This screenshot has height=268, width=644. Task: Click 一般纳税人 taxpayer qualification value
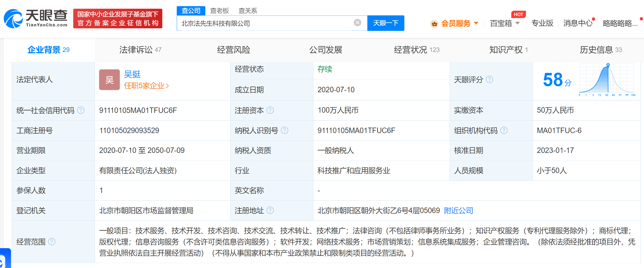pos(335,150)
